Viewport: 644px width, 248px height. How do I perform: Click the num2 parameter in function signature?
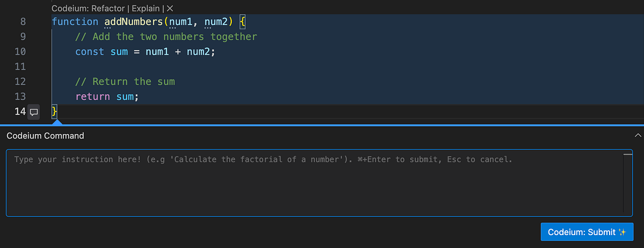(216, 22)
